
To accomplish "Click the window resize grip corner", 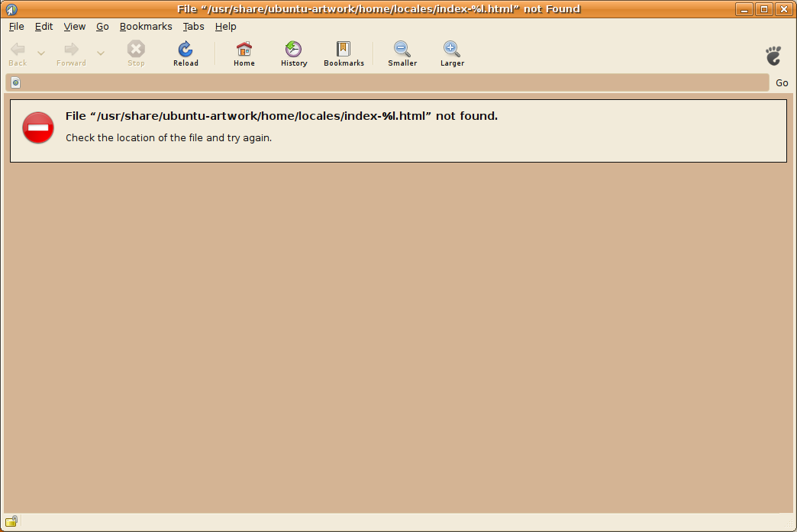I will click(x=789, y=524).
